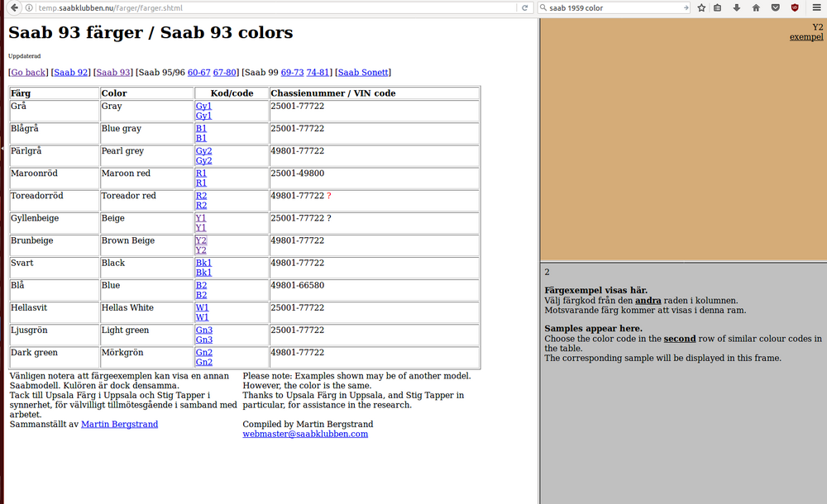Screen dimensions: 827x504
Task: Open the Saab Sonett link
Action: point(363,72)
